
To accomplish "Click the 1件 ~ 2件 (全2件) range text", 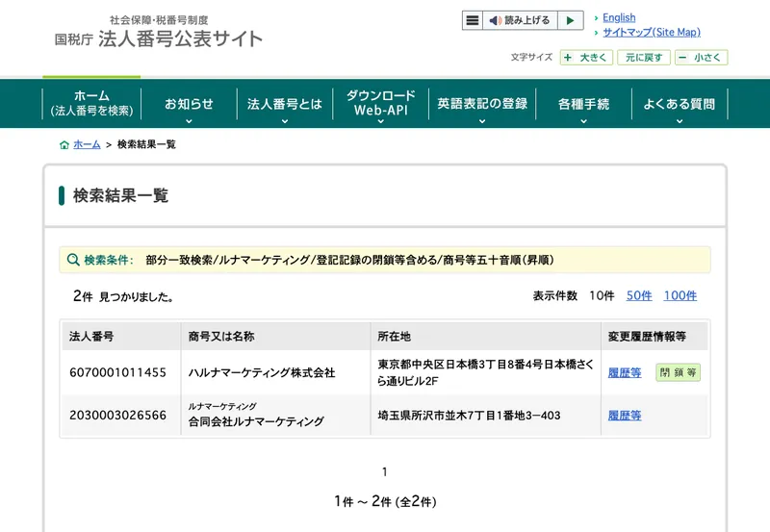I will coord(385,501).
